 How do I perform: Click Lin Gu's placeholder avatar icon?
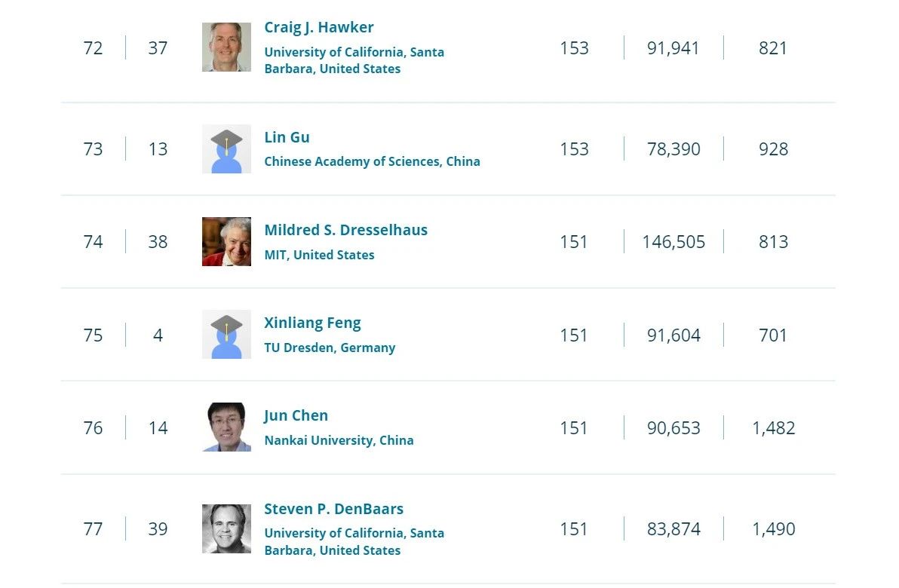point(226,149)
